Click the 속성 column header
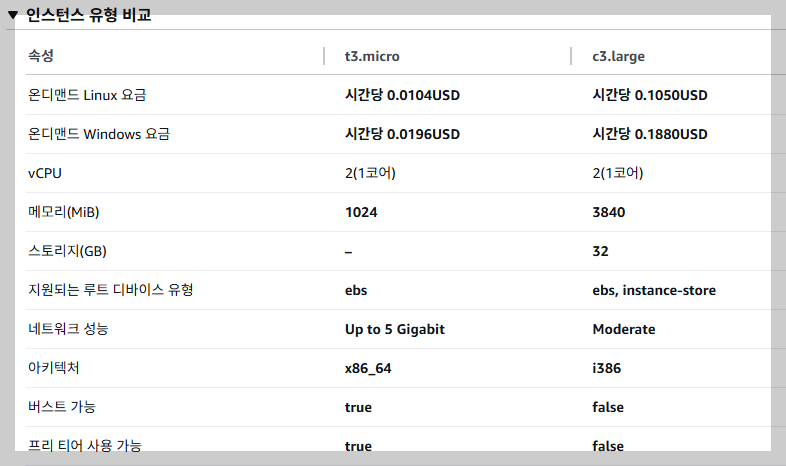The image size is (786, 466). [x=41, y=56]
